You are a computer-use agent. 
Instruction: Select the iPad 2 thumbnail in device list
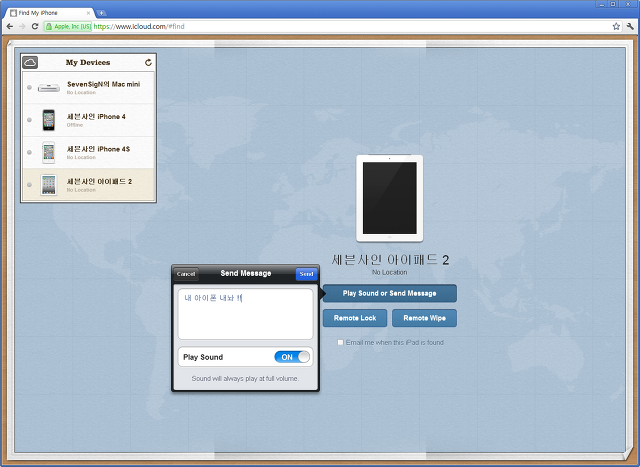point(49,185)
